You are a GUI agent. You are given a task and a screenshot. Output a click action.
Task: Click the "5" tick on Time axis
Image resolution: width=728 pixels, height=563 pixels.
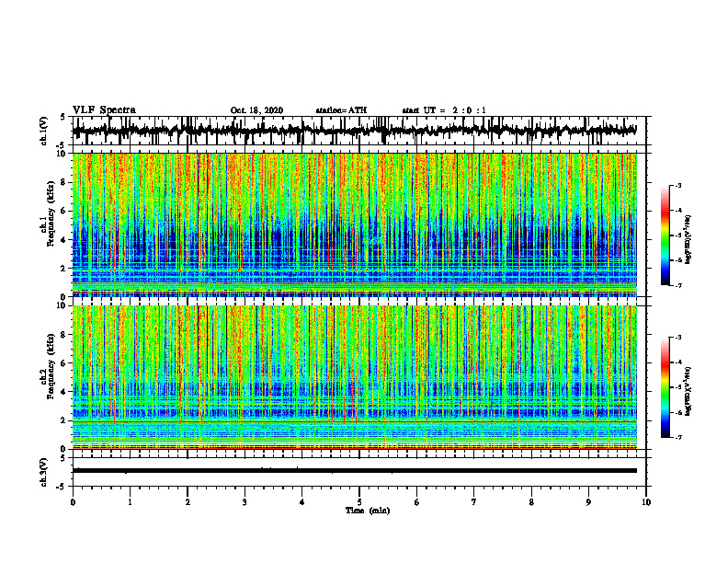tap(359, 502)
